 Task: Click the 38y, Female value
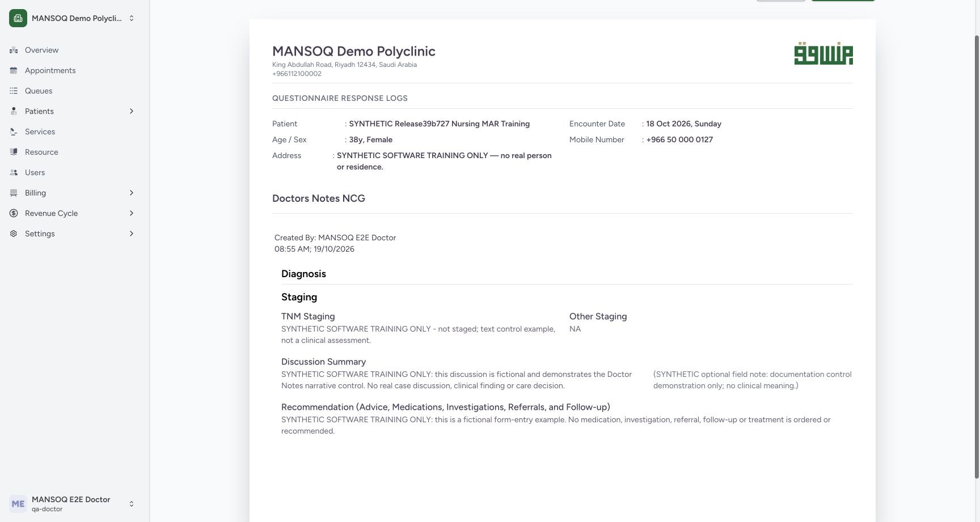(371, 140)
